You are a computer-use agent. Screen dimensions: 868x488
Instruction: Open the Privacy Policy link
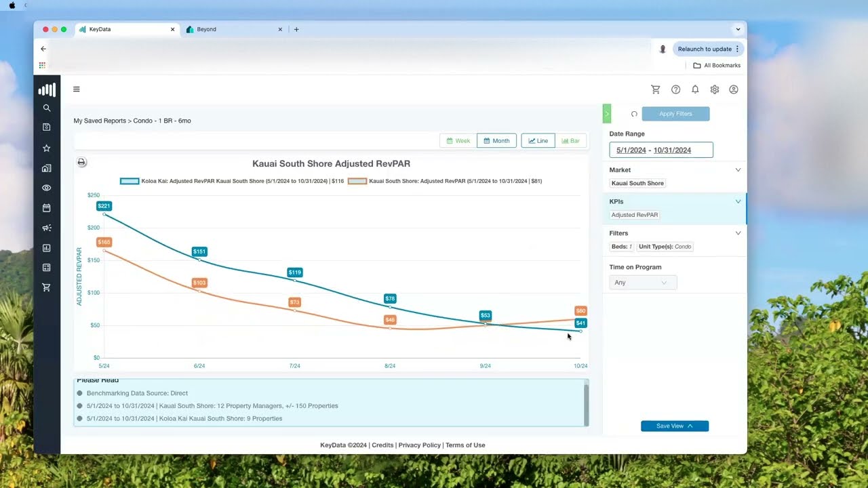pyautogui.click(x=420, y=445)
